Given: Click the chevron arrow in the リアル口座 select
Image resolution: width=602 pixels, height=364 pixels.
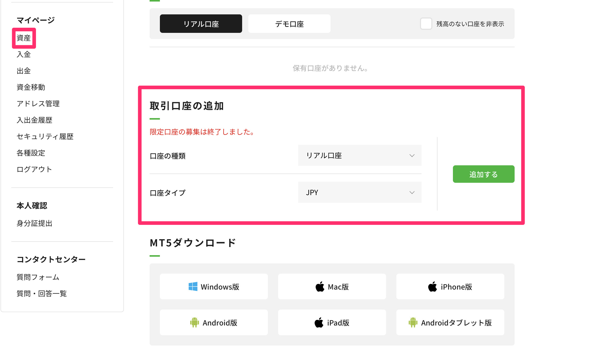Looking at the screenshot, I should click(412, 156).
